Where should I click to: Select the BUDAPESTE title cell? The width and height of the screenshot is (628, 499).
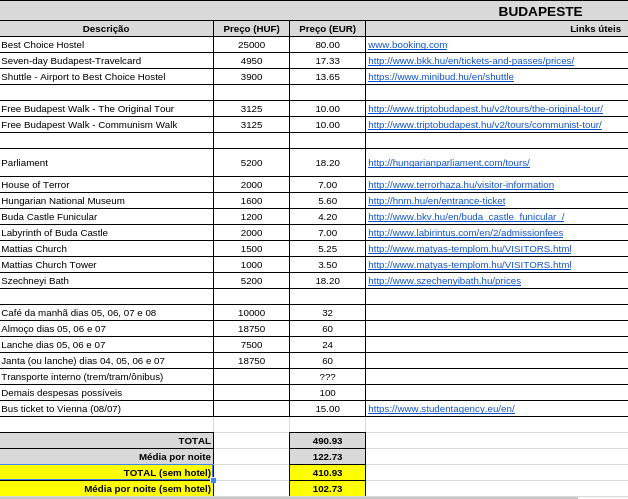[540, 11]
